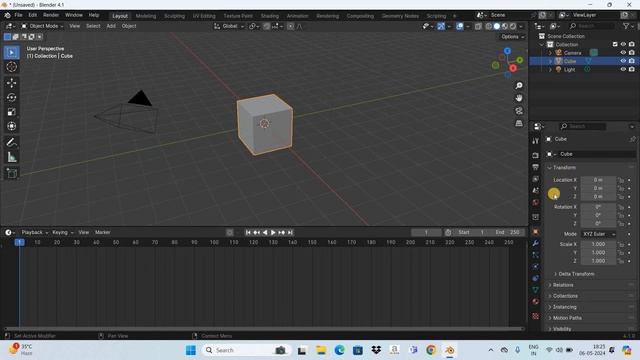Open the timeline Playback dropdown
Screen dimensions: 640x360
tap(35, 232)
